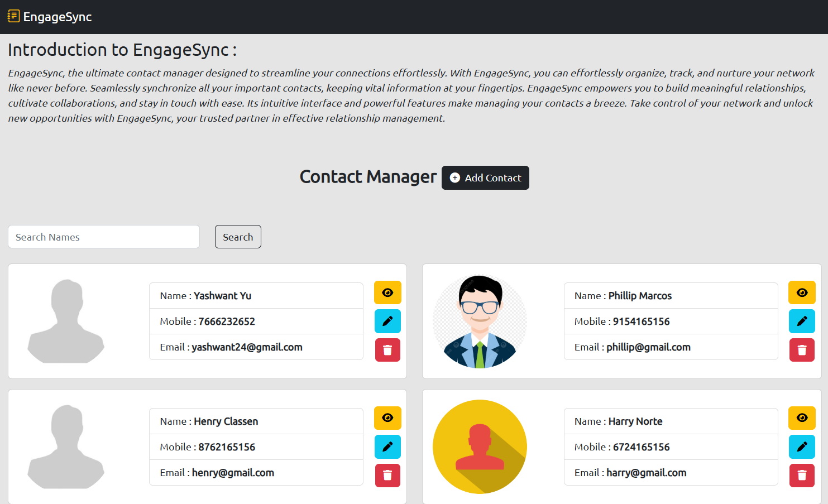The height and width of the screenshot is (504, 828).
Task: Delete Phillip Marcos using trash icon
Action: click(802, 350)
